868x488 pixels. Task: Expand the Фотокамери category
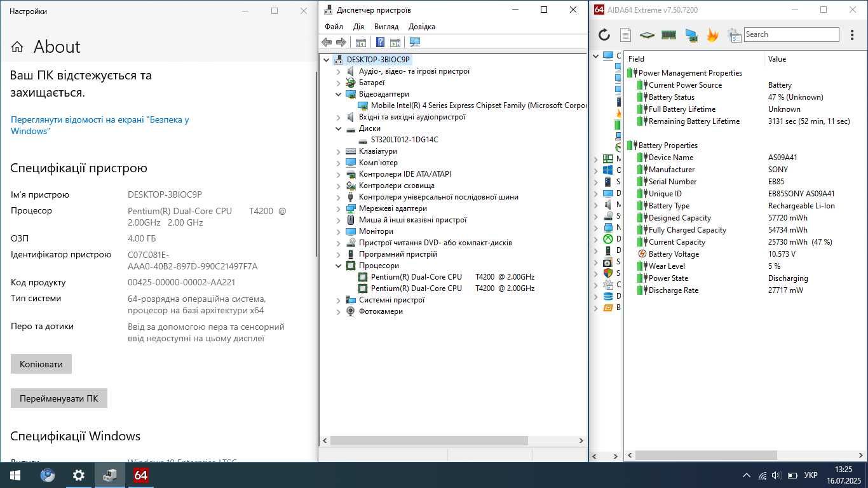(339, 311)
